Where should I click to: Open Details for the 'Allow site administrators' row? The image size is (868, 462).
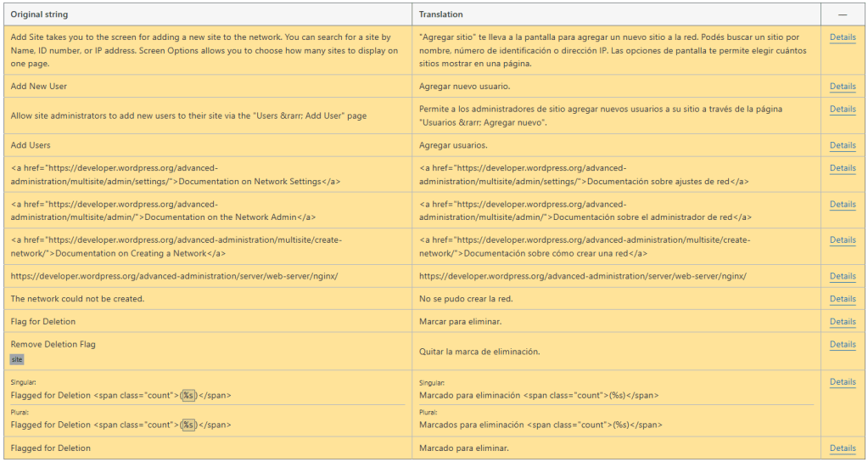pyautogui.click(x=842, y=110)
